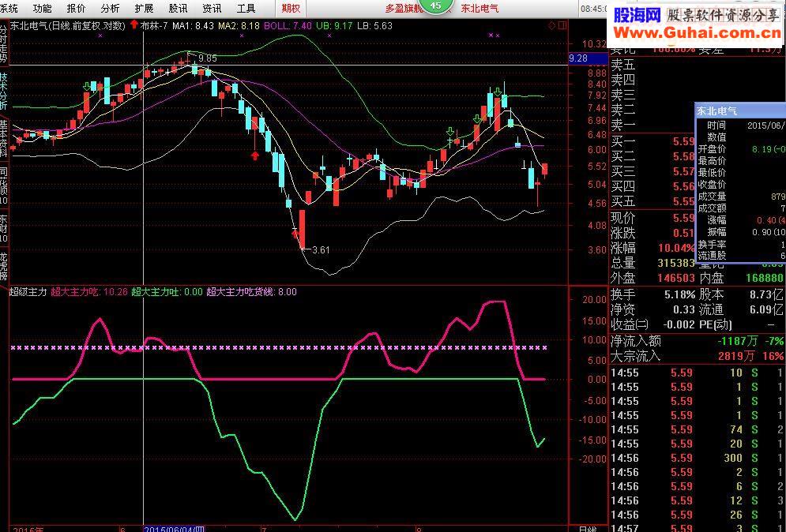Click the 超大主力吃: 10.26 label
This screenshot has height=532, width=786.
89,291
